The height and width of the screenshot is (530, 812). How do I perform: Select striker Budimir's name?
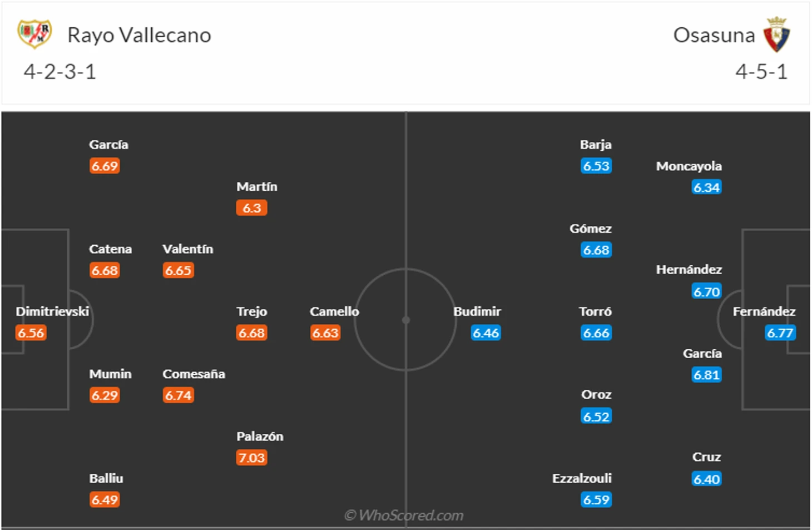click(477, 311)
